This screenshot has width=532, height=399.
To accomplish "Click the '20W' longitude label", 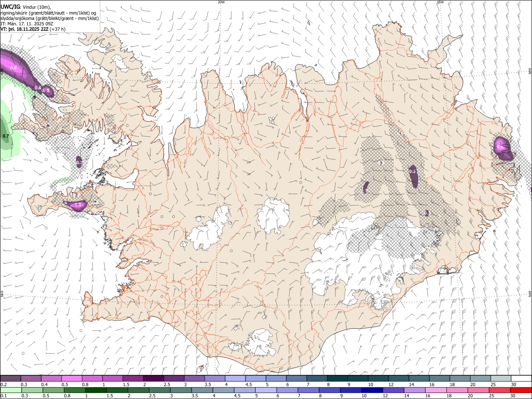I will (x=221, y=2).
